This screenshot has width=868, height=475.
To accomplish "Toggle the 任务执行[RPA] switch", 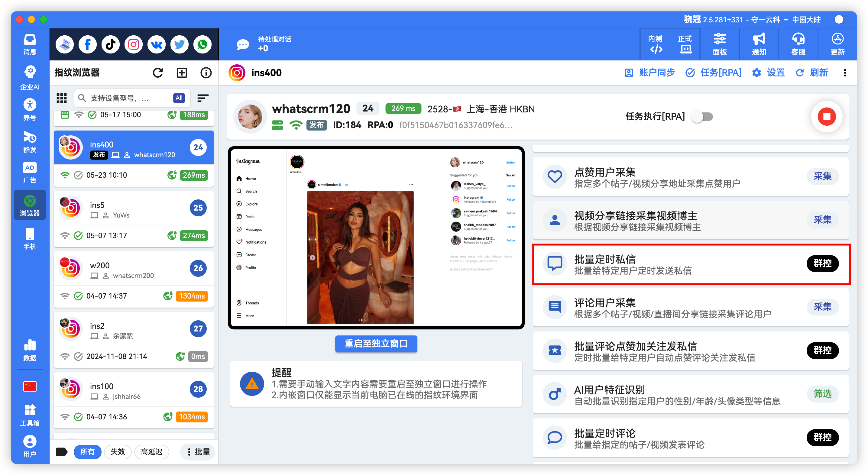I will click(x=703, y=117).
